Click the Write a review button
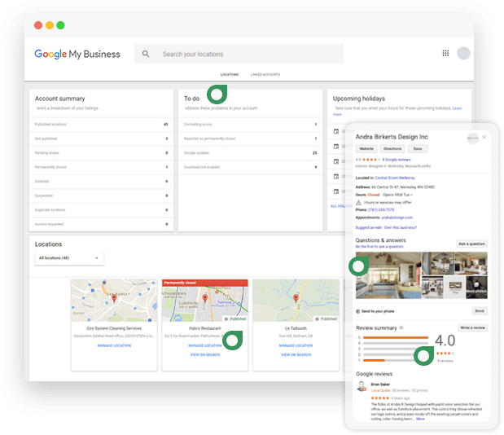 (x=472, y=327)
